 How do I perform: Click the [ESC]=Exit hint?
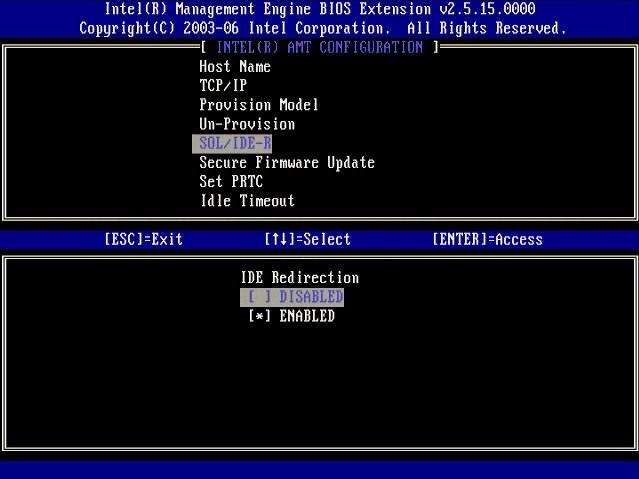(143, 239)
